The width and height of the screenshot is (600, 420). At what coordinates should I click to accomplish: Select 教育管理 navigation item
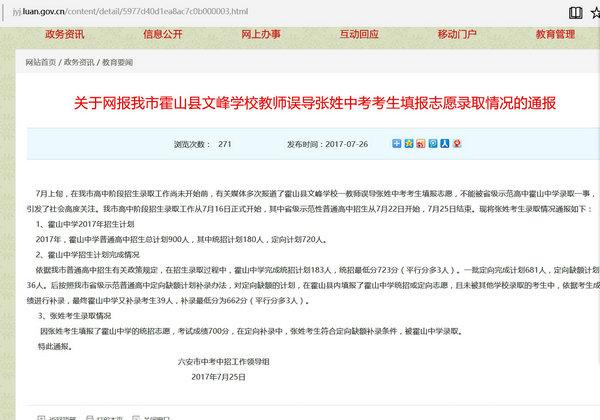[550, 33]
